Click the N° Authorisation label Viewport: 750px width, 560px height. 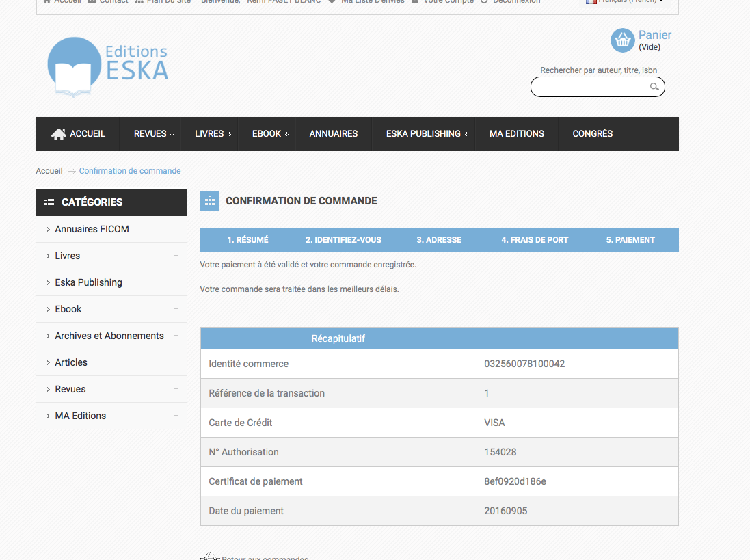[x=243, y=452]
